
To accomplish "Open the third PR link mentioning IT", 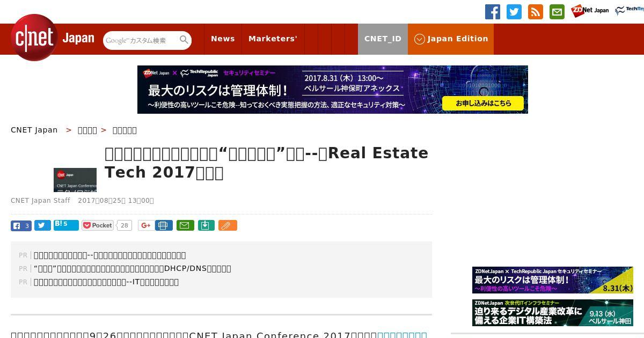I will click(106, 282).
